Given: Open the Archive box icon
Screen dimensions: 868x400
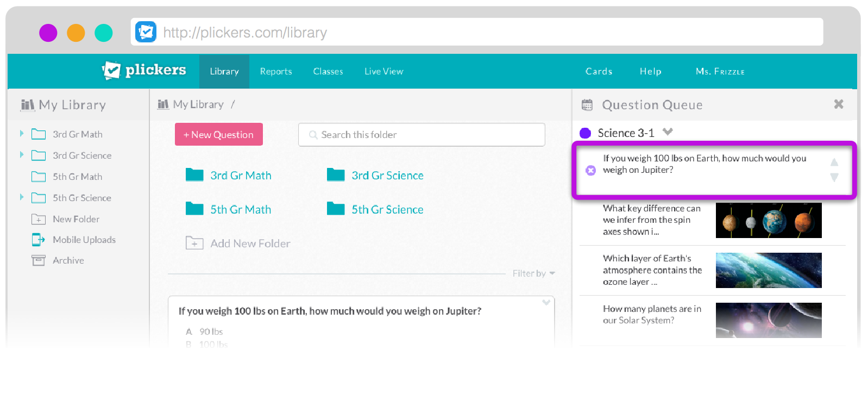Looking at the screenshot, I should click(38, 260).
